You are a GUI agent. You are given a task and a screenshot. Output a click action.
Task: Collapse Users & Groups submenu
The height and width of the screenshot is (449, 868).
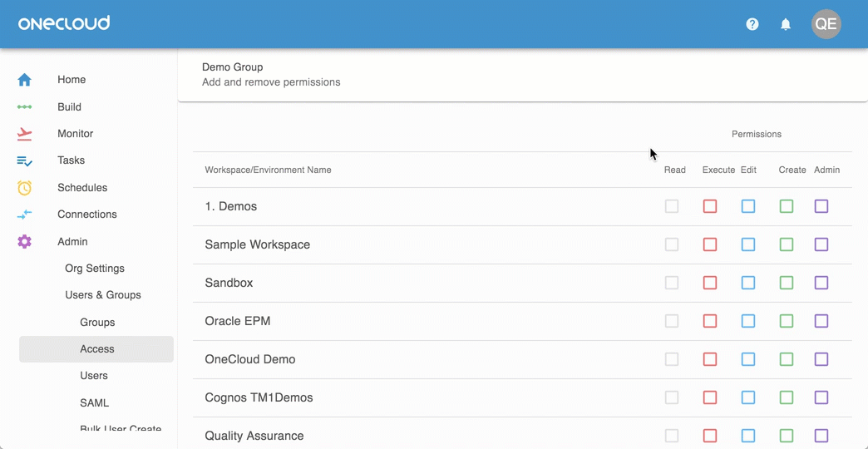pos(103,295)
